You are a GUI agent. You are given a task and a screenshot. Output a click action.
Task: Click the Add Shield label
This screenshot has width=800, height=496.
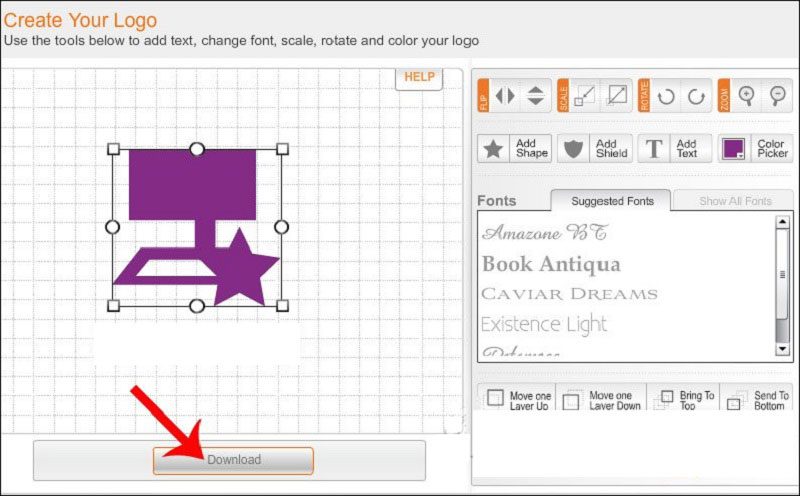coord(611,148)
